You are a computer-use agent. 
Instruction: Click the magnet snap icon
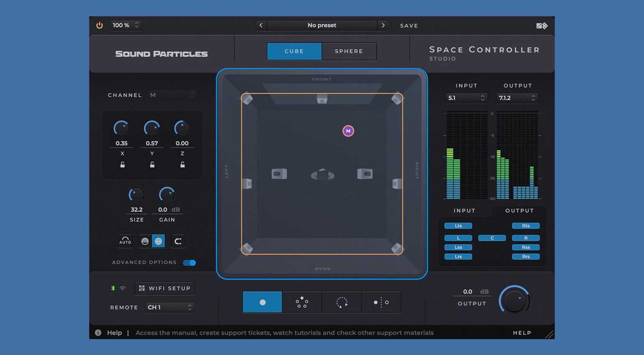[178, 241]
